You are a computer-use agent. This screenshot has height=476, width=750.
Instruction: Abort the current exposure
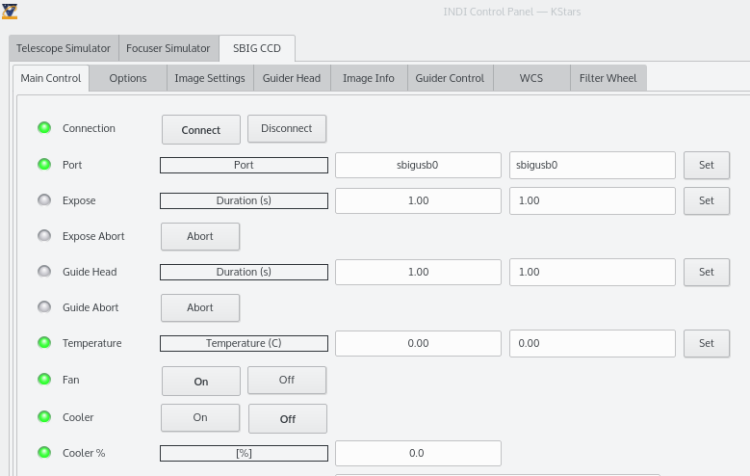200,236
